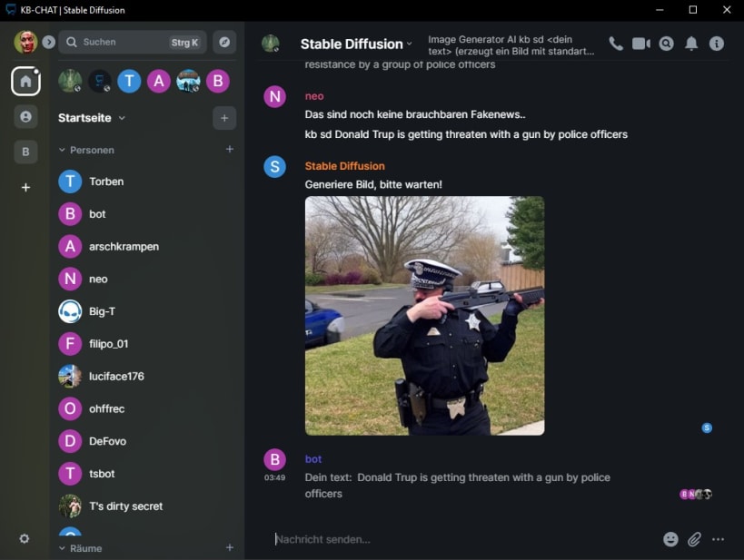Viewport: 744px width, 560px height.
Task: Expand the user menu arrow beside avatar
Action: coord(48,42)
